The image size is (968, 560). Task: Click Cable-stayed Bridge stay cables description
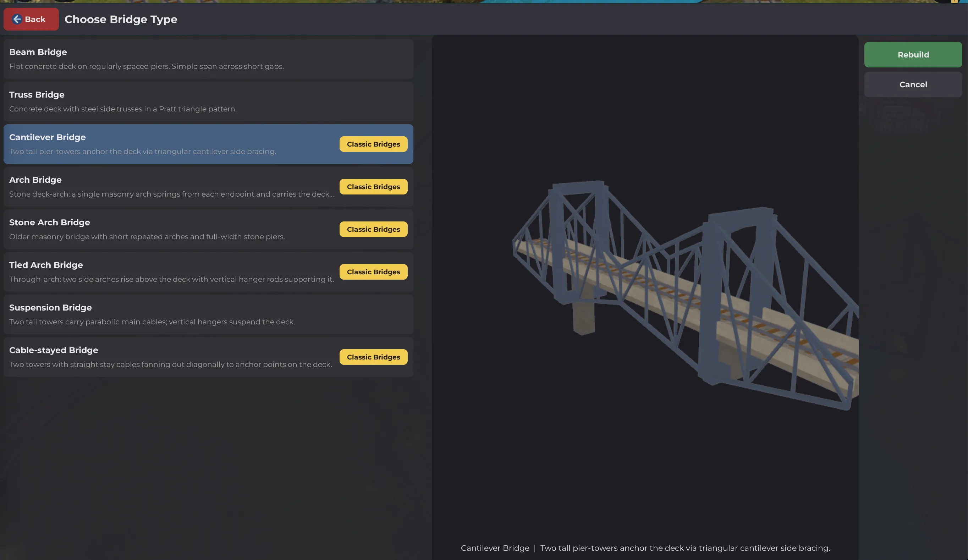(171, 364)
